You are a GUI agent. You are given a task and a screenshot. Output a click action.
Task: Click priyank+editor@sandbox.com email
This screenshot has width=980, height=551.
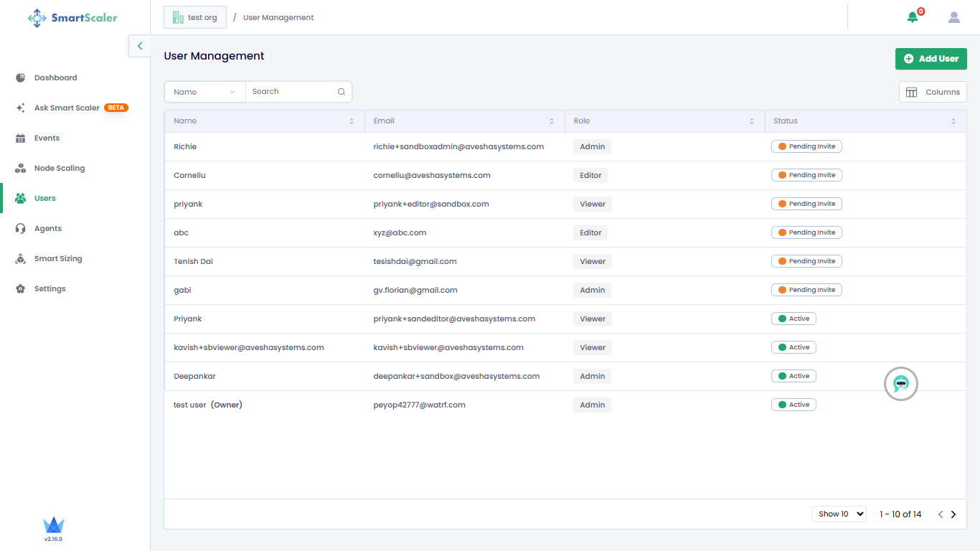(431, 204)
